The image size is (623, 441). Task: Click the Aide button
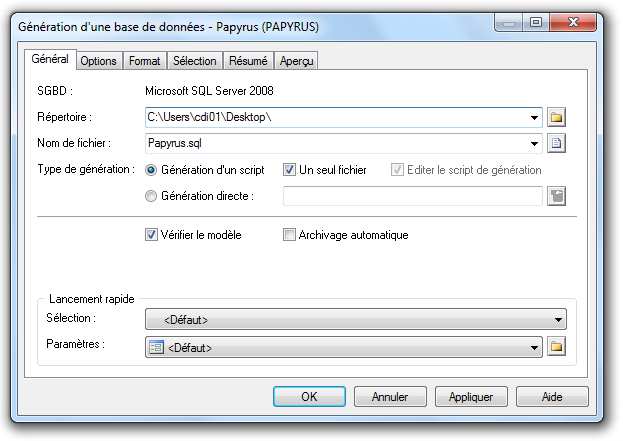pyautogui.click(x=552, y=397)
